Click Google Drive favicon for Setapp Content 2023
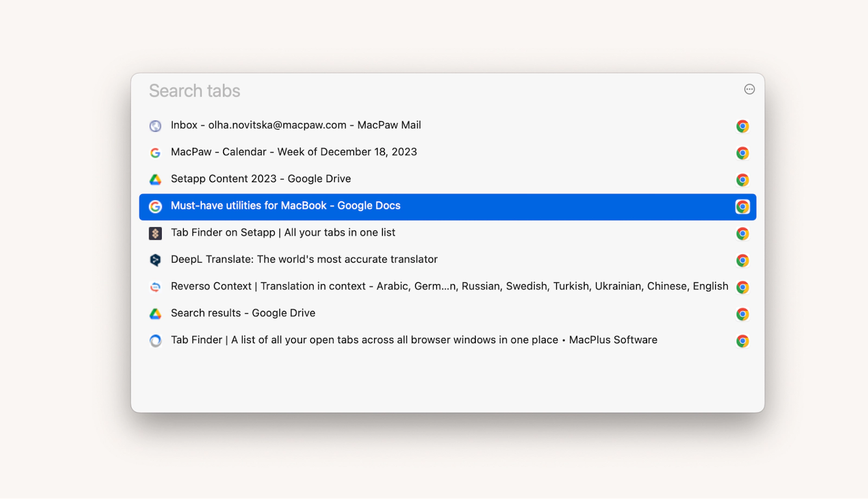 click(x=155, y=180)
